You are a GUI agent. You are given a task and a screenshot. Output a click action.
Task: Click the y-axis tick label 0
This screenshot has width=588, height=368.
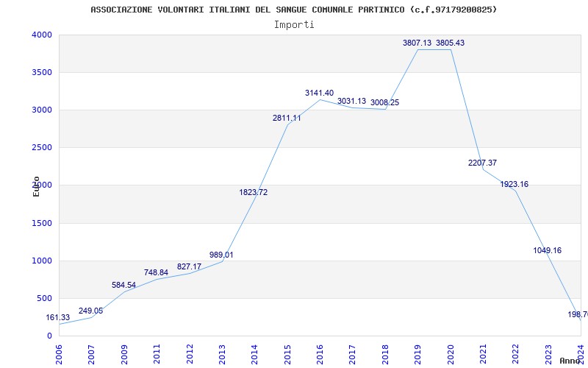[x=49, y=336]
